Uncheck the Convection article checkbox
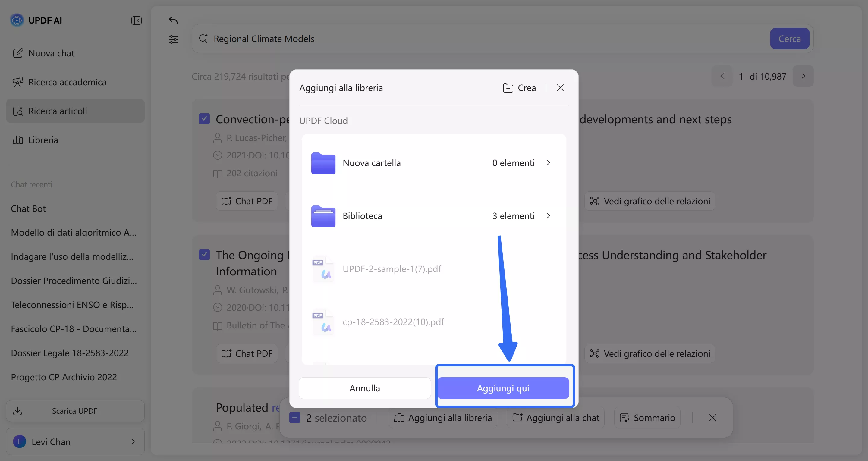 [204, 118]
